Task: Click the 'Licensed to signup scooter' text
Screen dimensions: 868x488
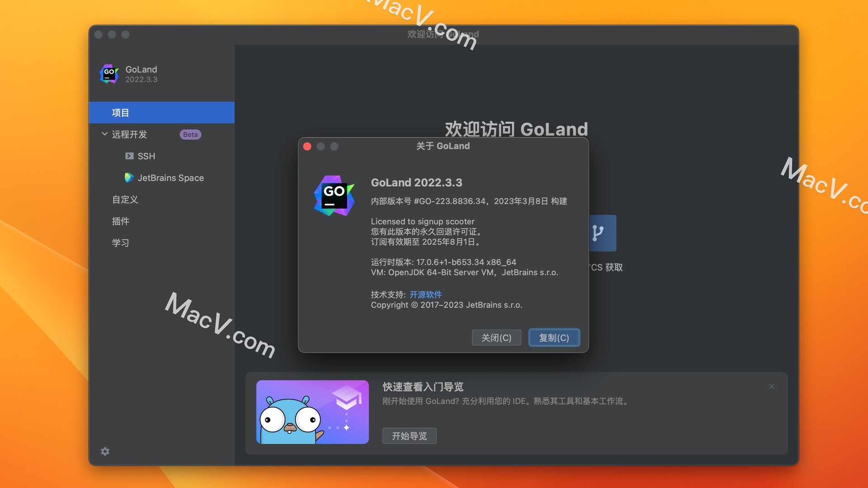Action: 423,221
